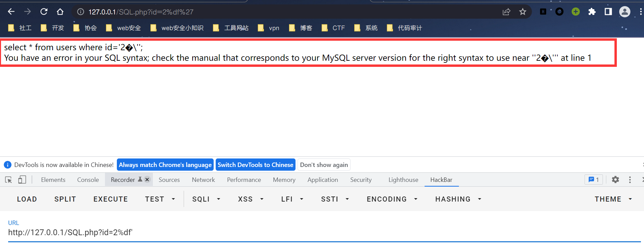644x245 pixels.
Task: Bookmark this page with the star
Action: [x=522, y=12]
